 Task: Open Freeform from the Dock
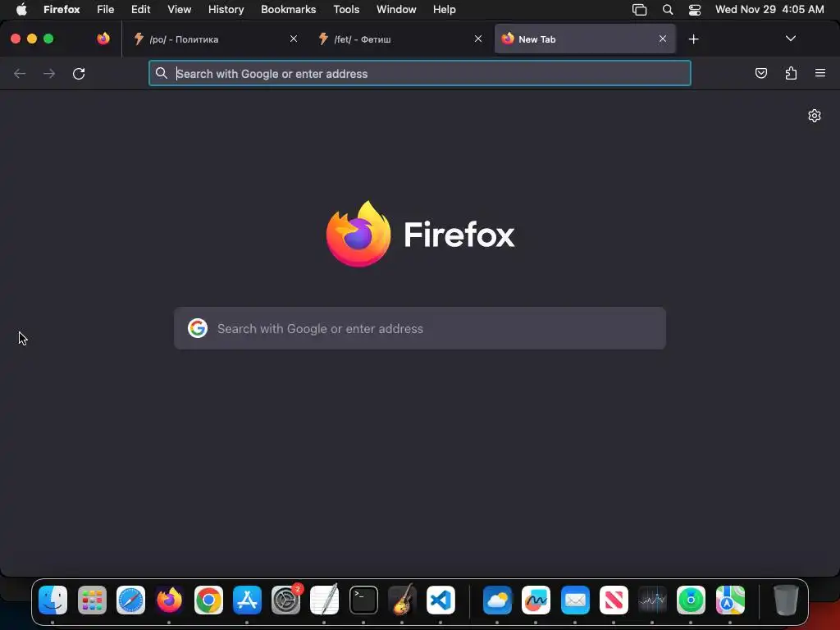(536, 600)
